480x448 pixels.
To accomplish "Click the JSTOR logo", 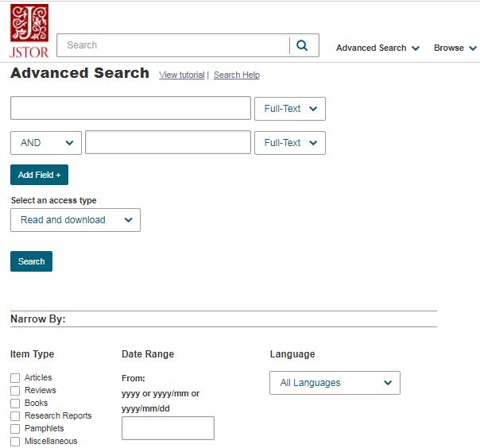I will [x=29, y=31].
